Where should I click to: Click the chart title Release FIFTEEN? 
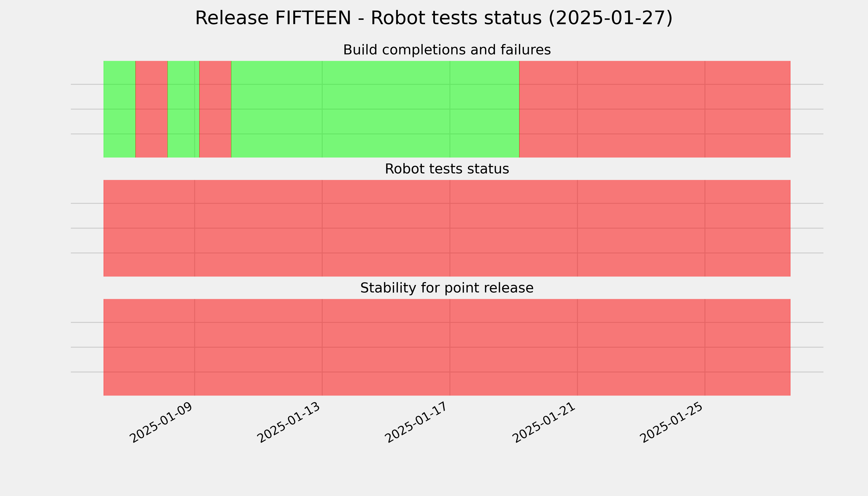434,18
